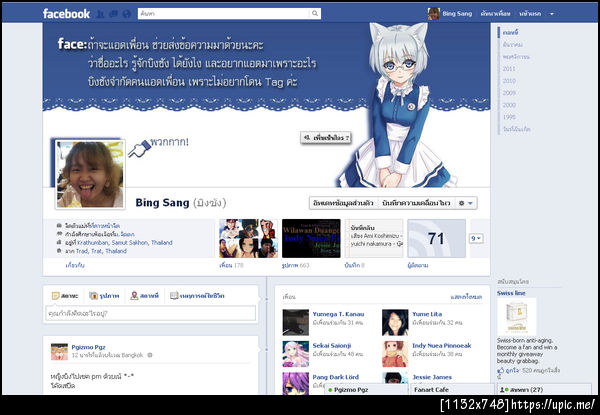Jump to 2009 in the timeline
The width and height of the screenshot is (600, 415).
tap(509, 93)
